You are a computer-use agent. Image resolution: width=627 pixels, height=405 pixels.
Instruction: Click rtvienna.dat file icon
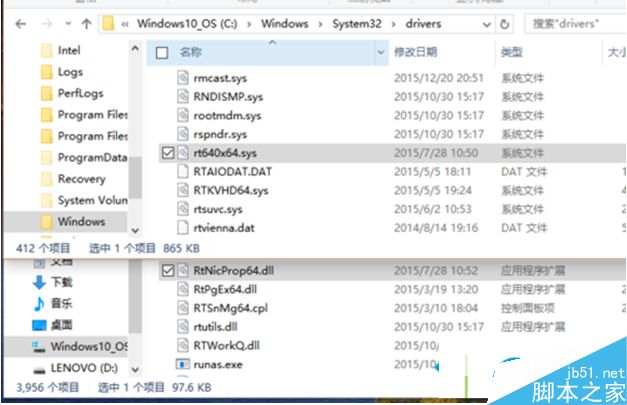(183, 228)
